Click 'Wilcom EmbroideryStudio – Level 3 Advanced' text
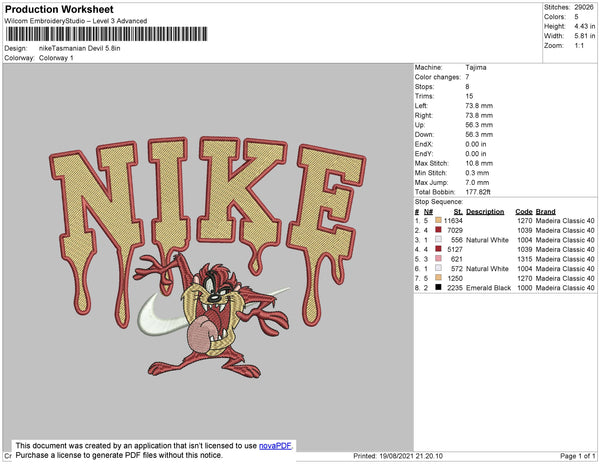600x464 pixels. tap(76, 21)
